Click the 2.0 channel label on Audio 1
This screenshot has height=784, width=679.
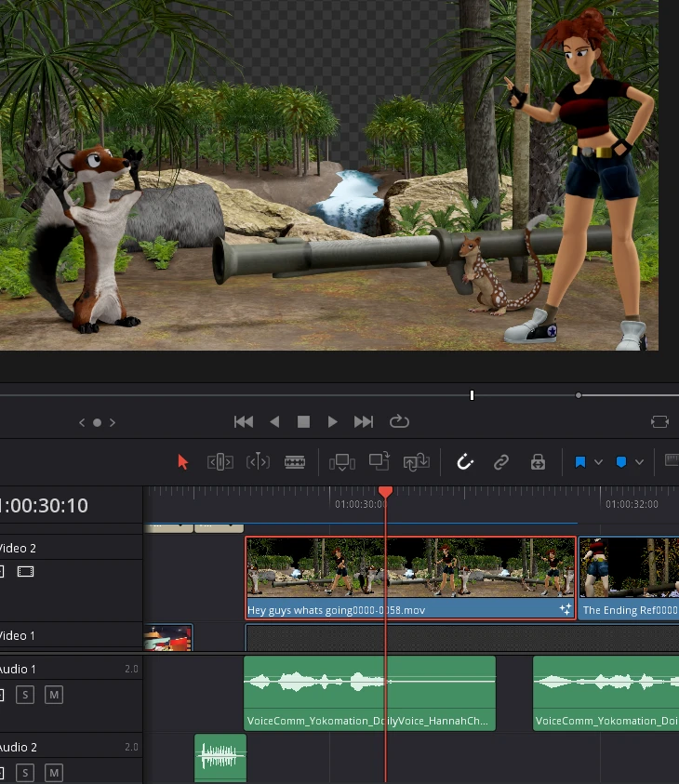click(x=131, y=669)
